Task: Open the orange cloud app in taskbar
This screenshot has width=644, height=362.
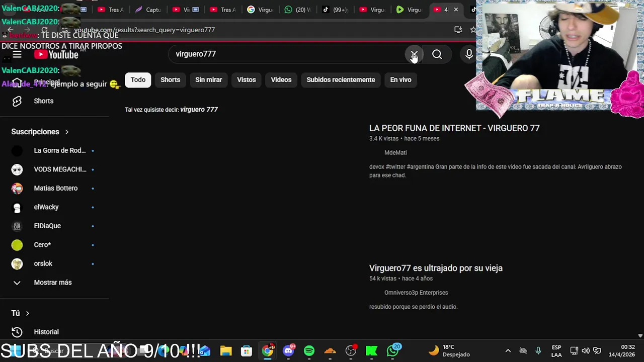Action: 330,351
